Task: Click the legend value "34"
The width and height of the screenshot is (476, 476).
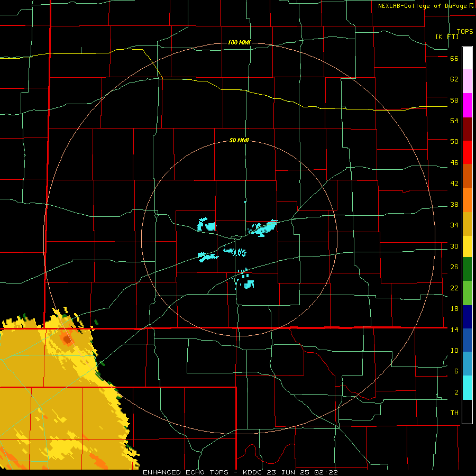Action: [x=454, y=225]
